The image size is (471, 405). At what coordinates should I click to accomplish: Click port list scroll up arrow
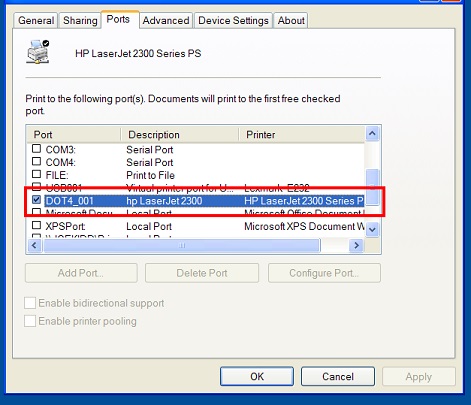[372, 134]
